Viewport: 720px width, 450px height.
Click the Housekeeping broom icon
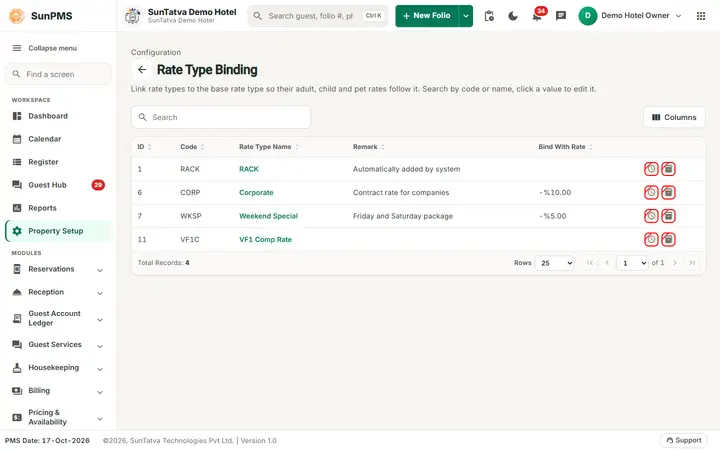(x=17, y=368)
